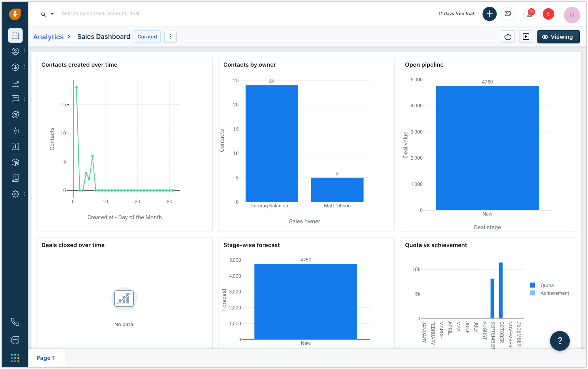This screenshot has width=588, height=369.
Task: Go back via the Analytics breadcrumb link
Action: click(48, 36)
